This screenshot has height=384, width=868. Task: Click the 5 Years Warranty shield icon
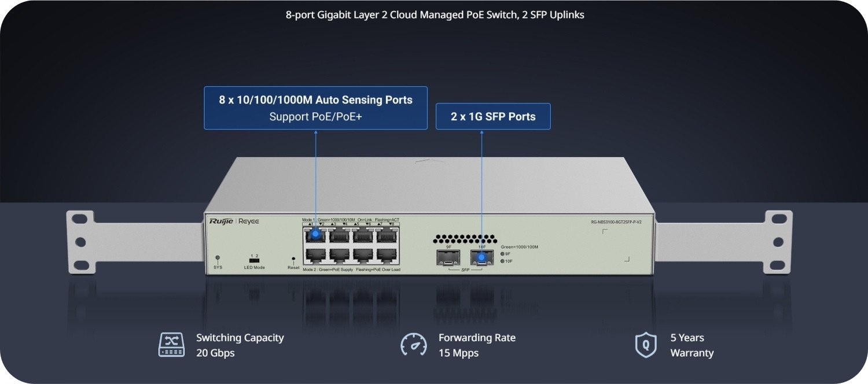646,345
